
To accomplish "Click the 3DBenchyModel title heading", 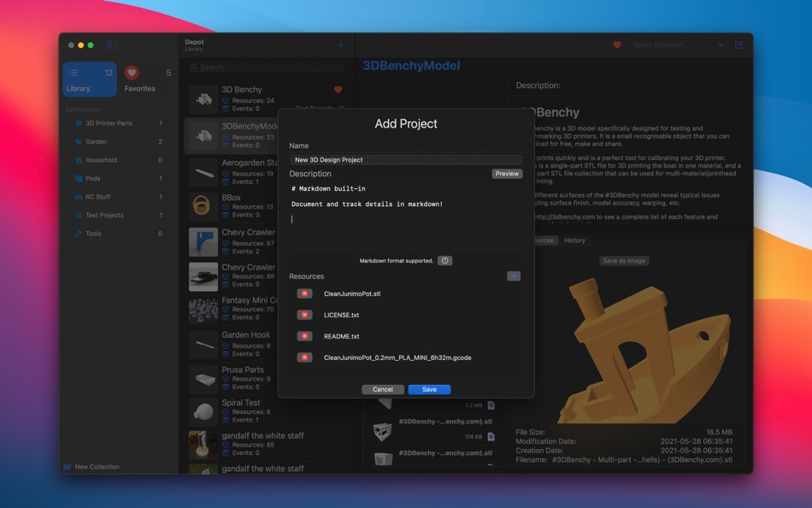I will (x=411, y=66).
